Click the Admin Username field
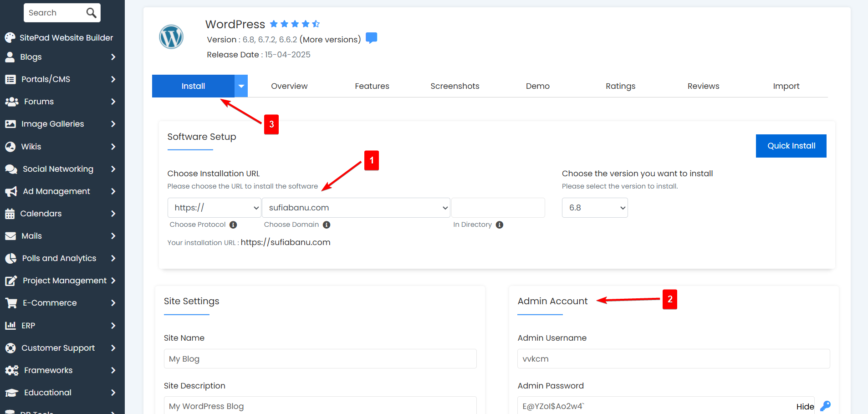The width and height of the screenshot is (868, 414). coord(674,359)
